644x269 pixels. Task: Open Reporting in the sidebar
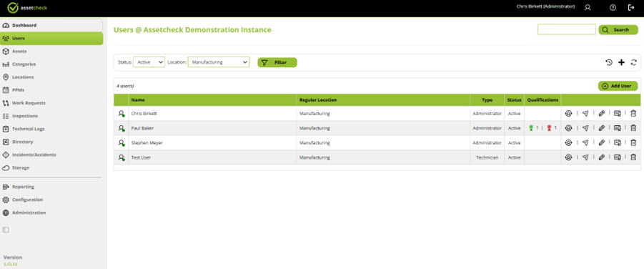click(51, 187)
